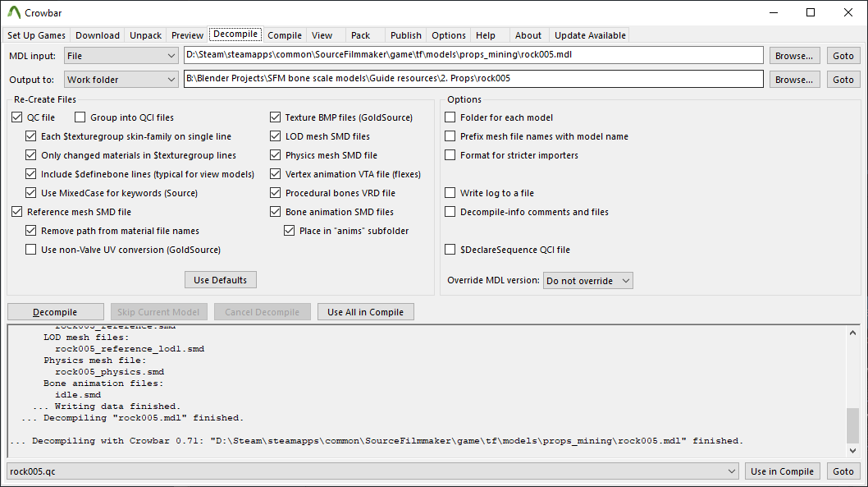
Task: Select the Decompile tab
Action: (235, 34)
